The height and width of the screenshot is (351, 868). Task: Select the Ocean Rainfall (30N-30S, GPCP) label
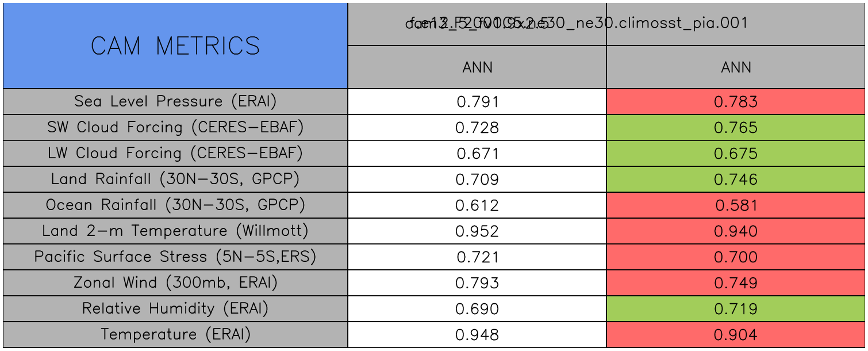(175, 205)
